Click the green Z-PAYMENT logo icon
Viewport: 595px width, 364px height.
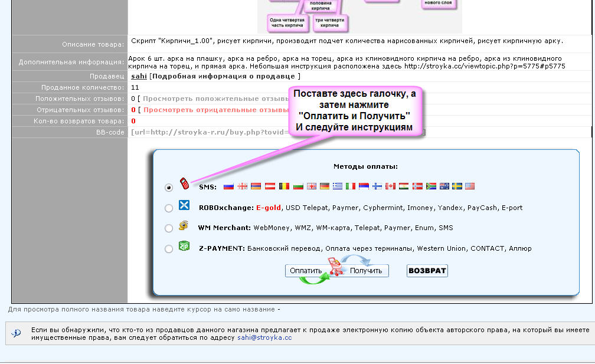(x=184, y=246)
